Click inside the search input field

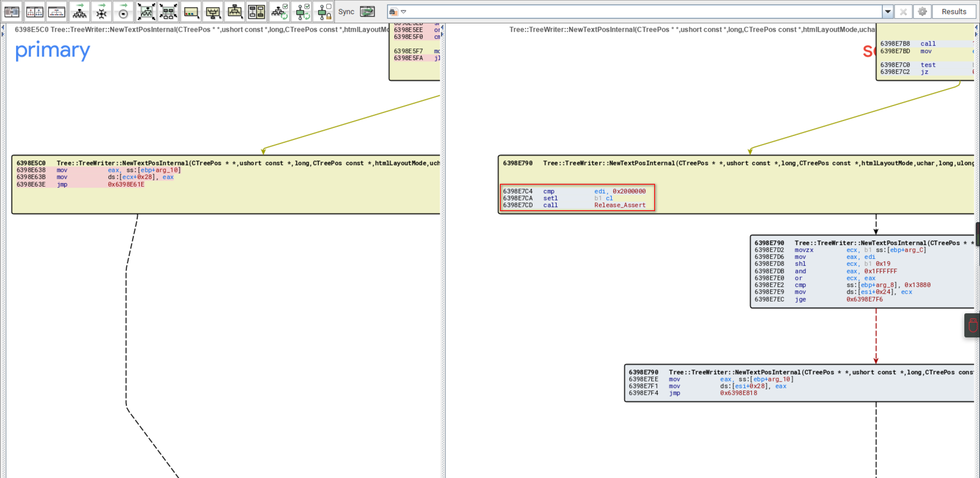[x=643, y=12]
